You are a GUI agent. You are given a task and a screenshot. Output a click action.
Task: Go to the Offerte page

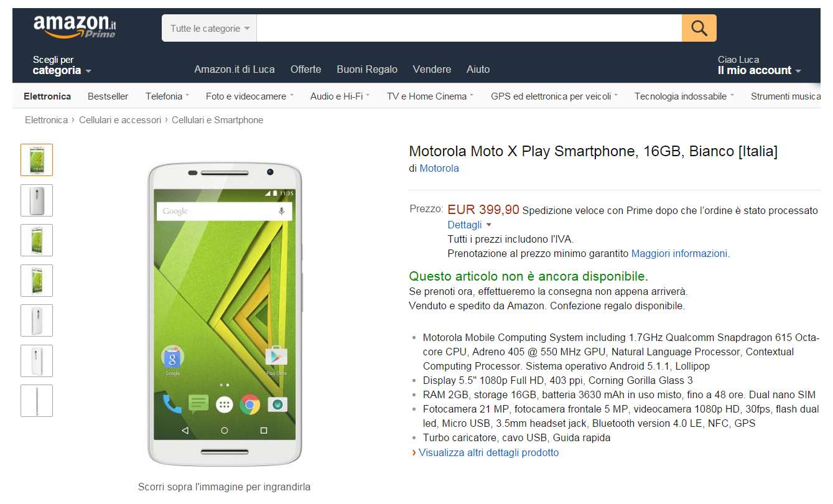[x=306, y=69]
